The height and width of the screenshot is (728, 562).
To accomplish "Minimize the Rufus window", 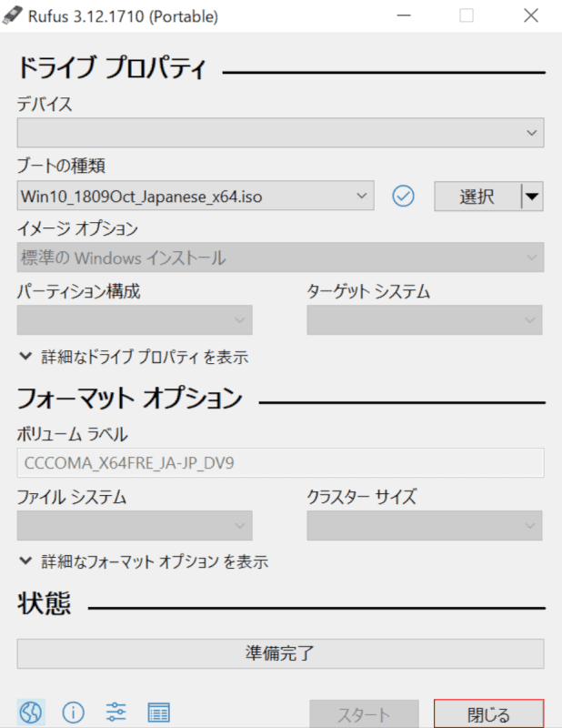I will pyautogui.click(x=404, y=15).
